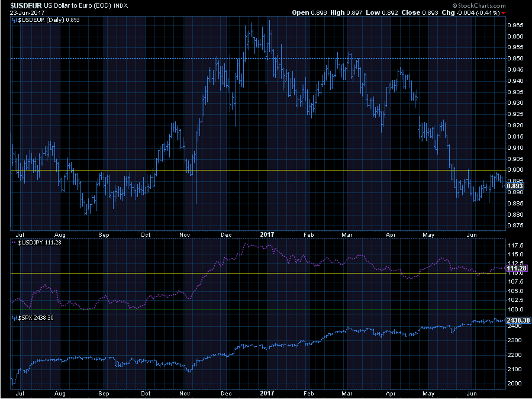Click the Mar label under the SPX panel
532x399 pixels.
point(347,394)
